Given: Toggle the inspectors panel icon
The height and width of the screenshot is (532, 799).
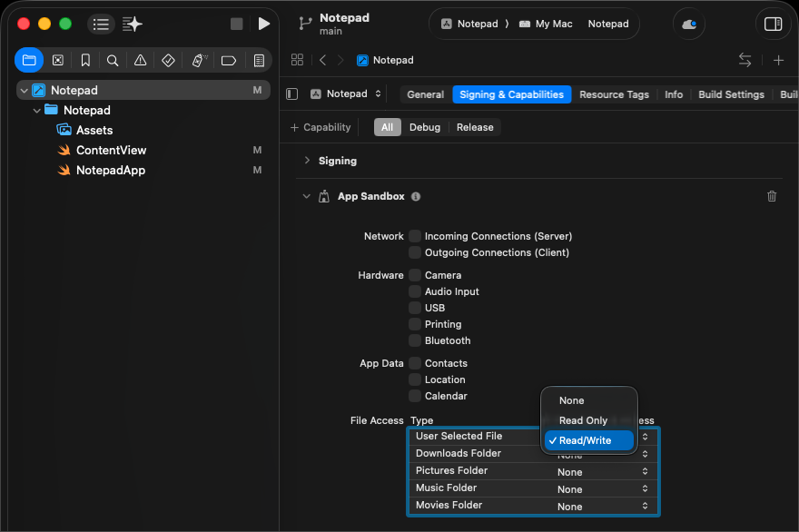Looking at the screenshot, I should click(773, 24).
